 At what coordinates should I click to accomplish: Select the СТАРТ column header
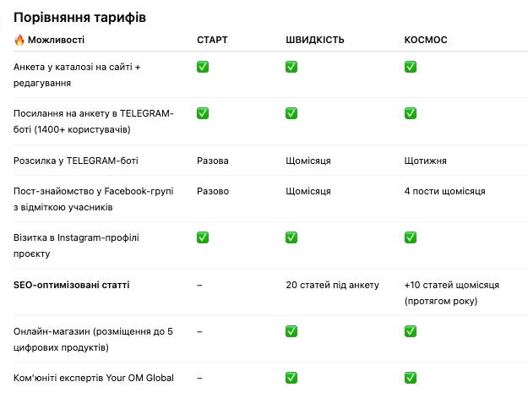pyautogui.click(x=212, y=40)
